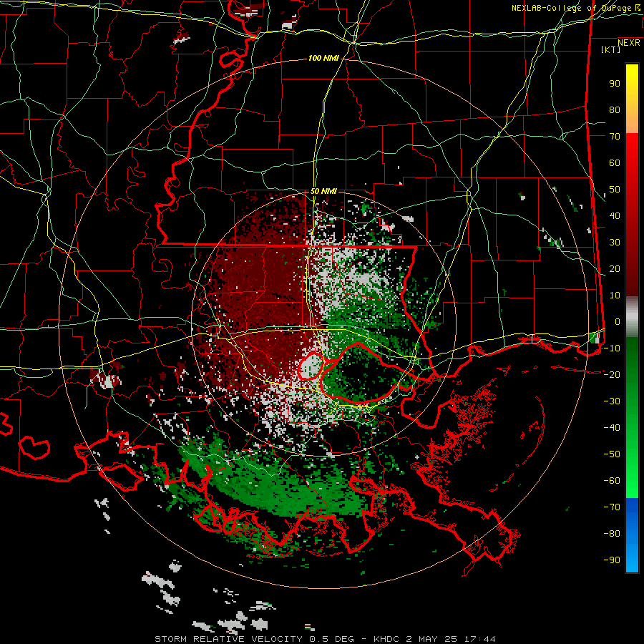Screen dimensions: 644x644
Task: Click the "100 NMI" range ring label
Action: (x=323, y=59)
